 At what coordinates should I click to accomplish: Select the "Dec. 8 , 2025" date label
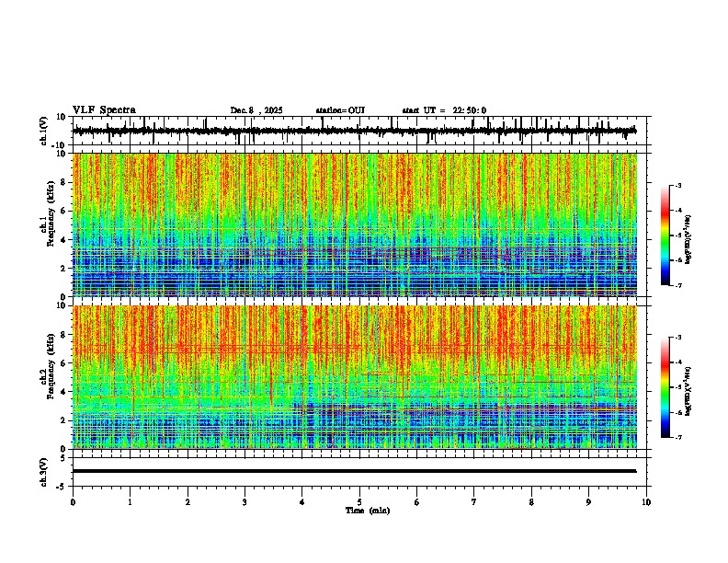[256, 110]
